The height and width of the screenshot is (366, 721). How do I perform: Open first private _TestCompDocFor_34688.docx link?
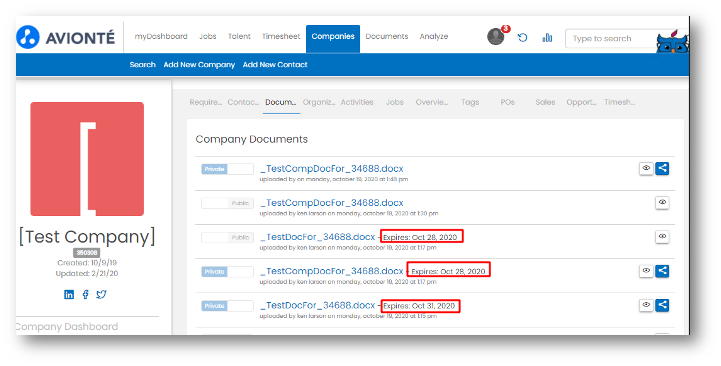coord(332,169)
